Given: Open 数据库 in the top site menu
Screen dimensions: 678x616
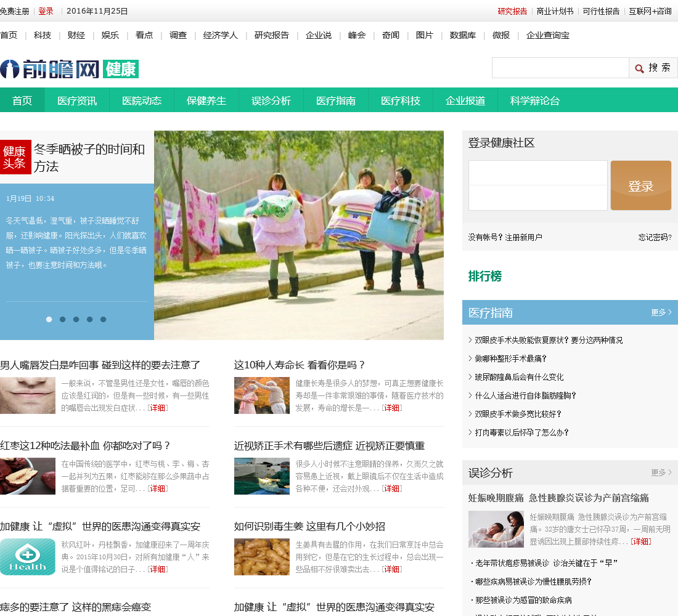Looking at the screenshot, I should 463,35.
